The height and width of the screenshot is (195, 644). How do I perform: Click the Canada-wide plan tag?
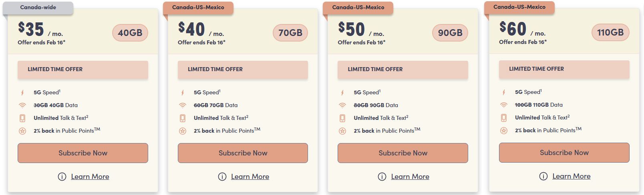[x=38, y=8]
